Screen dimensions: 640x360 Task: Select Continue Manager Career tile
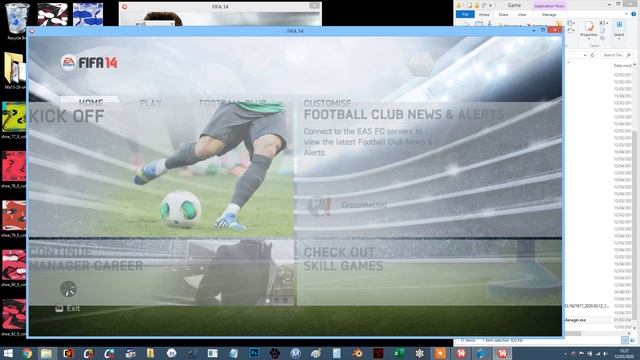click(161, 272)
